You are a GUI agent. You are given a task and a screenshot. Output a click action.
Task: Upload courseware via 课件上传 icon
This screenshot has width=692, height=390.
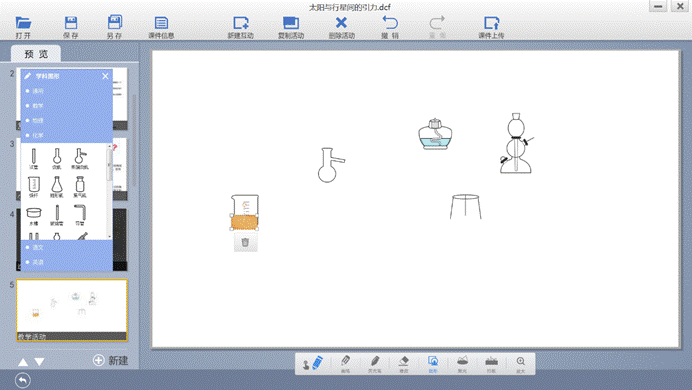(491, 27)
